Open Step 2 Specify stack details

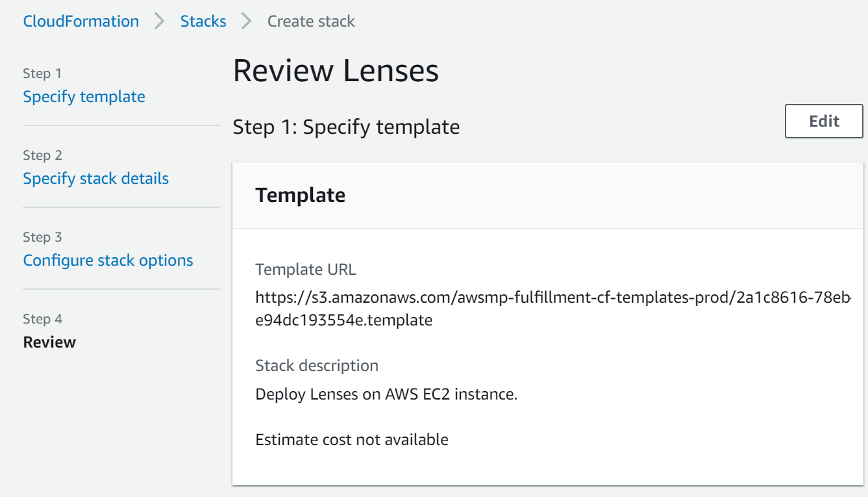click(95, 179)
